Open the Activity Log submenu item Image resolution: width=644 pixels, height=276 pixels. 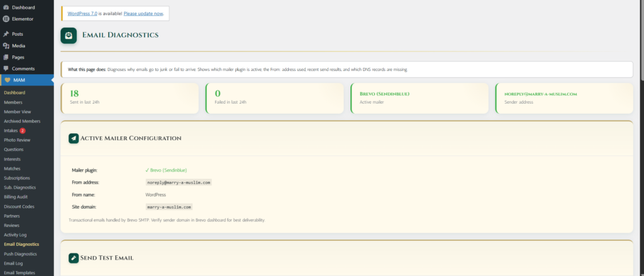tap(15, 235)
